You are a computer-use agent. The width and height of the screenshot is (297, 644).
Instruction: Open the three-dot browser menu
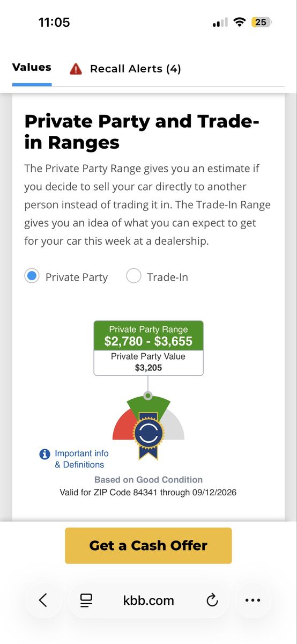(253, 600)
